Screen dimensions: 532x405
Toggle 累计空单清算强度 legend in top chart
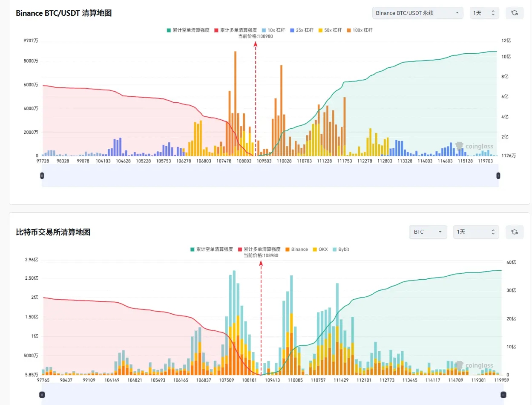click(187, 30)
